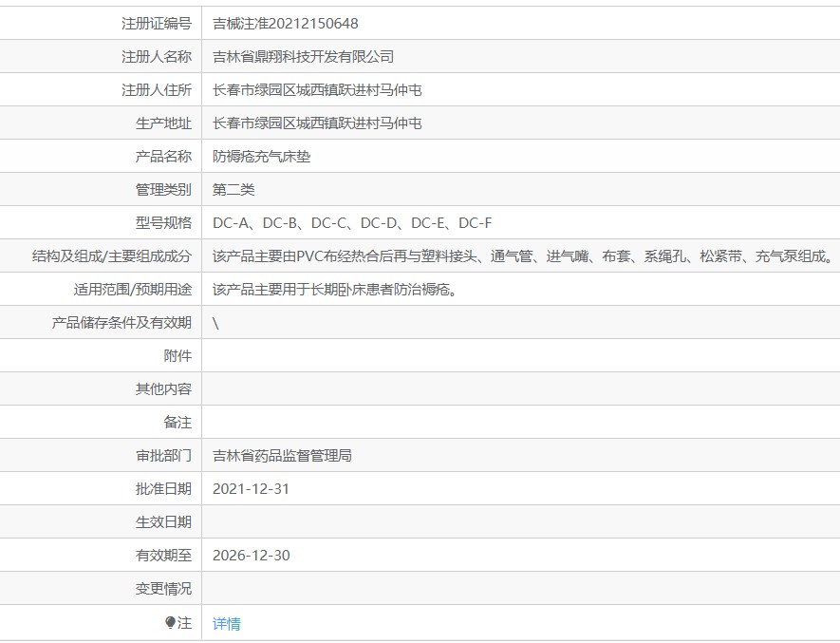Click the 附件 label
This screenshot has height=643, width=840.
point(177,356)
